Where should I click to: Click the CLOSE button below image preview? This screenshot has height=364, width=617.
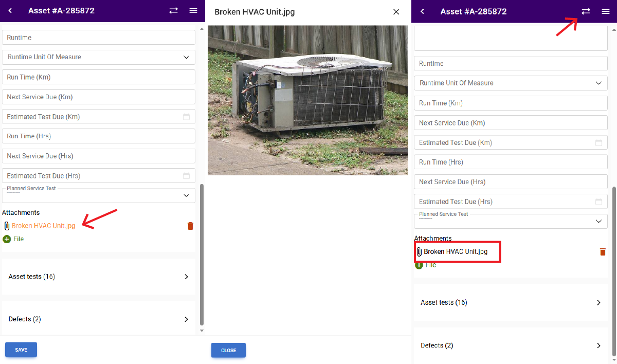click(228, 350)
